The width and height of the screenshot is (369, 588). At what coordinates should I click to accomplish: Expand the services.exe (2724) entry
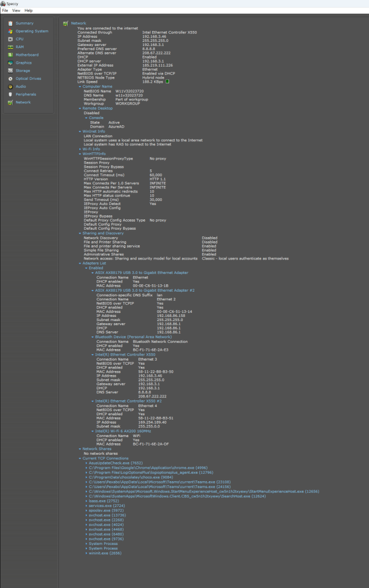pyautogui.click(x=86, y=506)
